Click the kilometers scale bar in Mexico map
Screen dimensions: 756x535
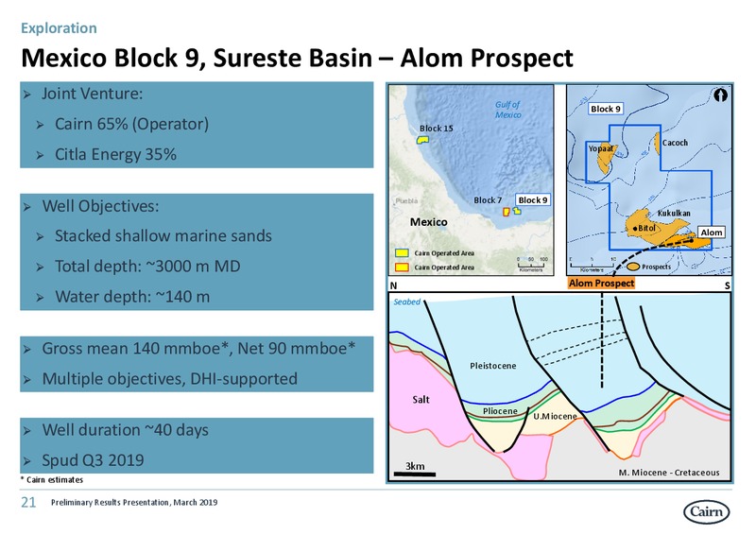coord(531,264)
